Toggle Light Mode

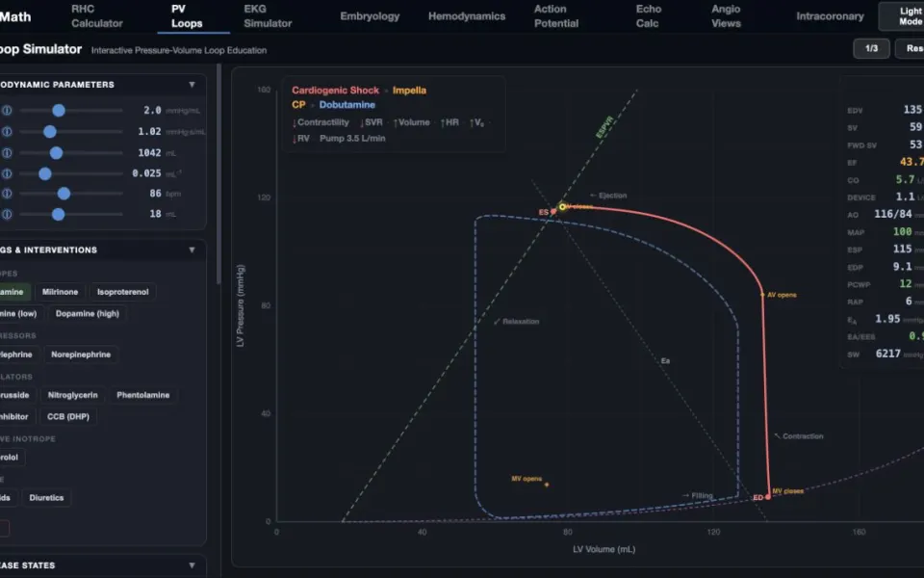pyautogui.click(x=902, y=16)
